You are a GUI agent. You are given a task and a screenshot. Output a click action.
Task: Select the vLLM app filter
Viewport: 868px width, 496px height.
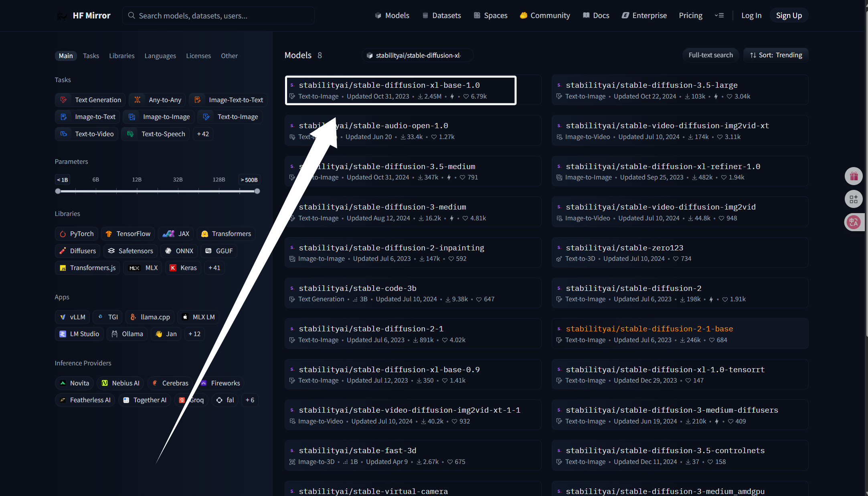click(x=73, y=317)
